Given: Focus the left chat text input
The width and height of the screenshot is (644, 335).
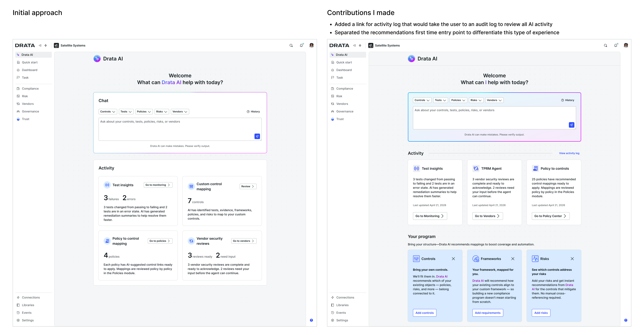Looking at the screenshot, I should (180, 129).
